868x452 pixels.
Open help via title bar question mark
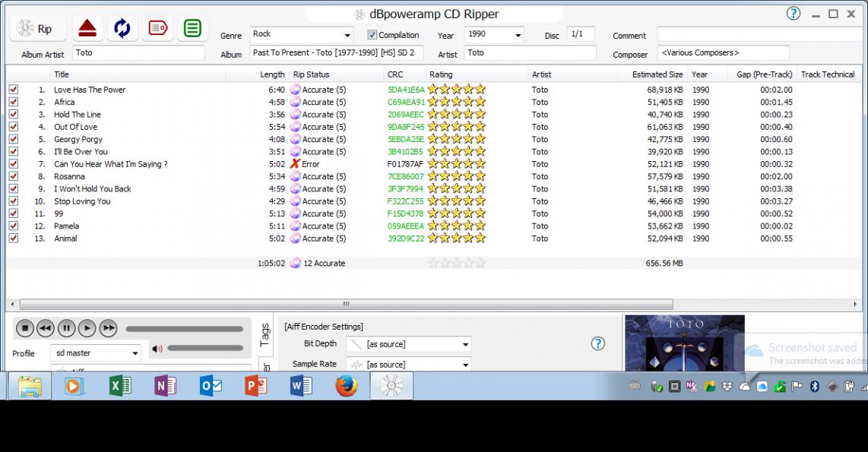pyautogui.click(x=794, y=14)
